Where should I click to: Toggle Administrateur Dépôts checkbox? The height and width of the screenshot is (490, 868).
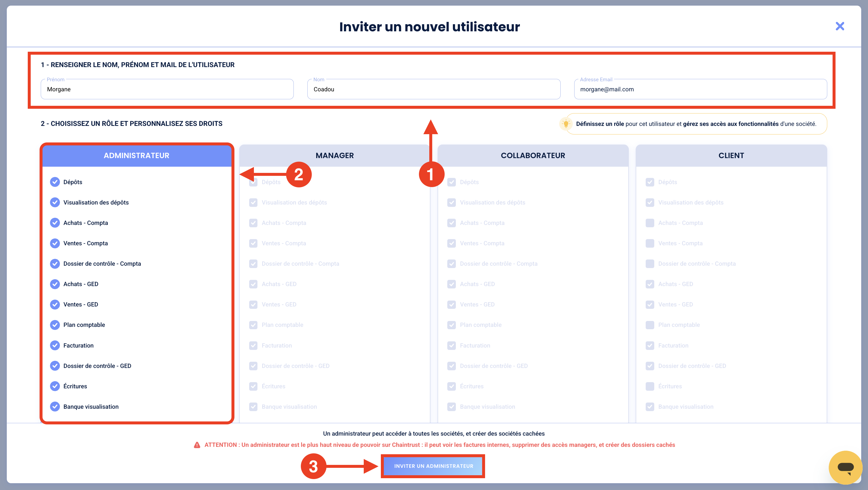point(55,182)
